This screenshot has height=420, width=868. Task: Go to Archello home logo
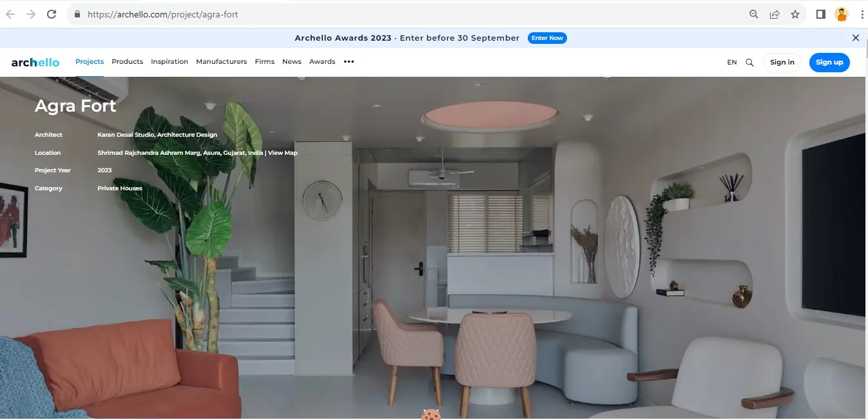[x=35, y=62]
